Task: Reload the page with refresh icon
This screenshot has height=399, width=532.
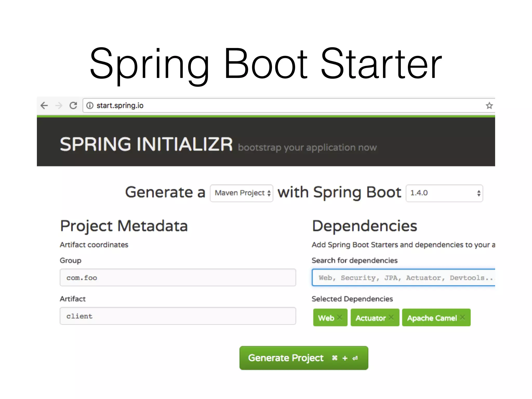Action: 74,105
